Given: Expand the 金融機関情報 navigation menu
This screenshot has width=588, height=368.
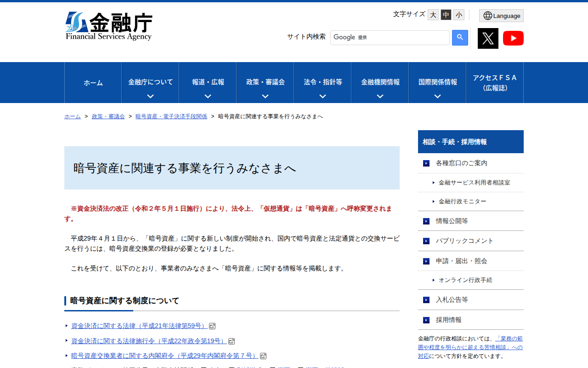Looking at the screenshot, I should [380, 82].
